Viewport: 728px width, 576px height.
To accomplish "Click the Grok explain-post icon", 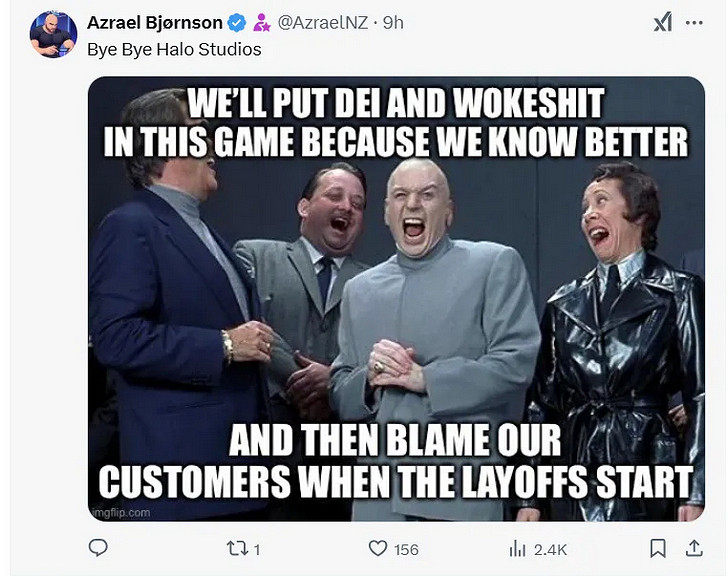I will 663,22.
